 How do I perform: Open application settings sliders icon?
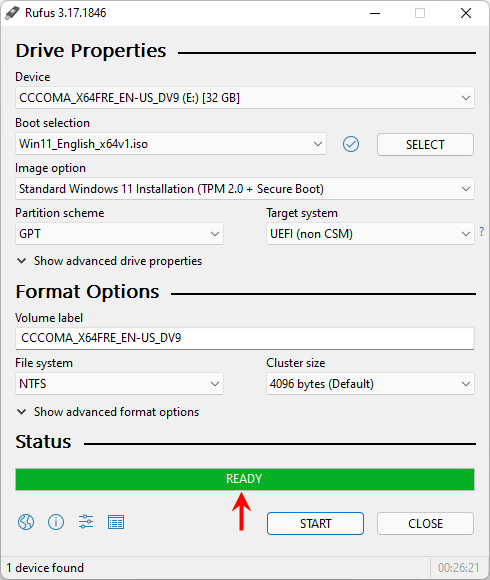click(x=86, y=522)
